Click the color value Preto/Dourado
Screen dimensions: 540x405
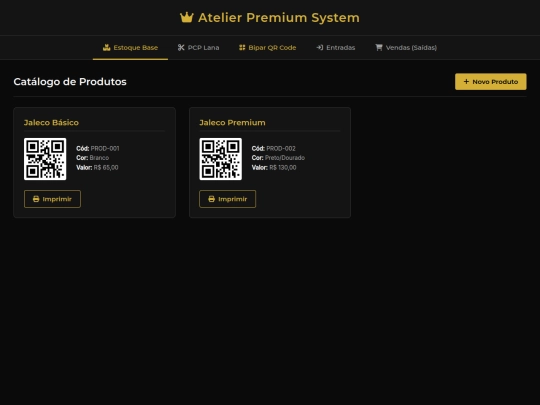[x=285, y=158]
